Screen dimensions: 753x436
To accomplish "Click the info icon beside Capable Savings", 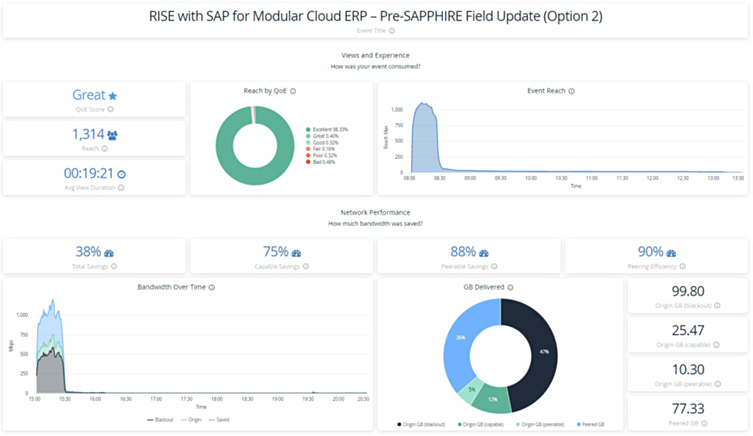I will (x=306, y=266).
